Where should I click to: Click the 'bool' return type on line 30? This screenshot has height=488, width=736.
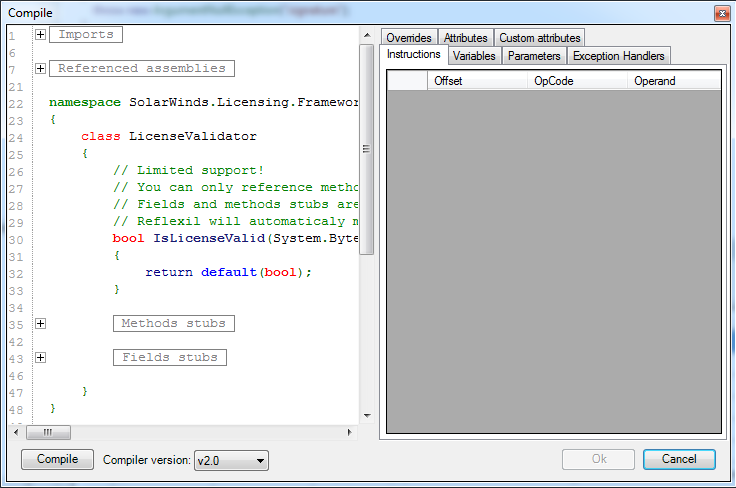(x=129, y=238)
